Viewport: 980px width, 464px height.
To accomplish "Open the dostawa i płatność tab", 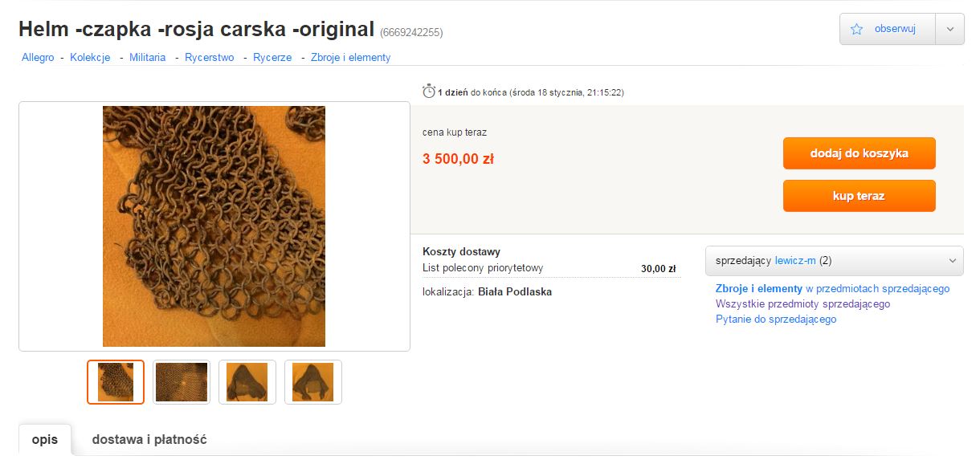I will tap(149, 440).
